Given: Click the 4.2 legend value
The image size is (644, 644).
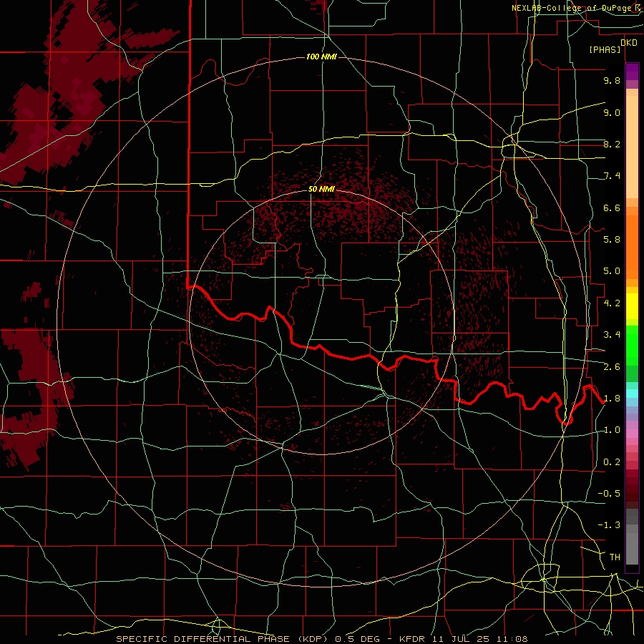Looking at the screenshot, I should click(x=612, y=303).
